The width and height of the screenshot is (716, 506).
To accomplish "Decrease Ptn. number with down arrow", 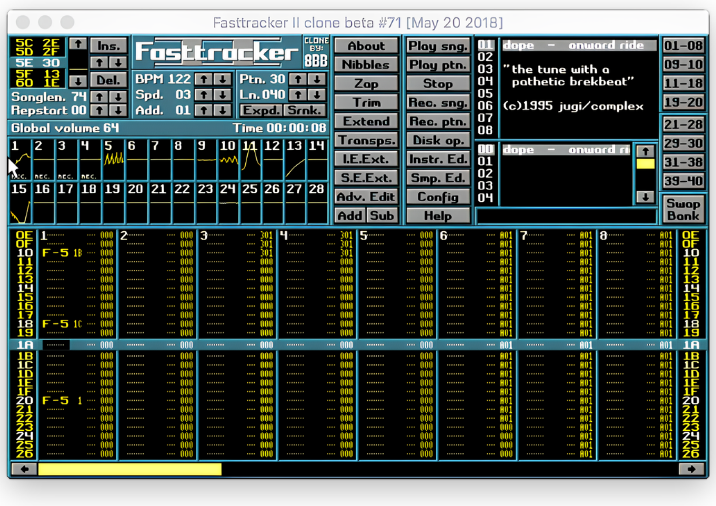I will pos(317,79).
